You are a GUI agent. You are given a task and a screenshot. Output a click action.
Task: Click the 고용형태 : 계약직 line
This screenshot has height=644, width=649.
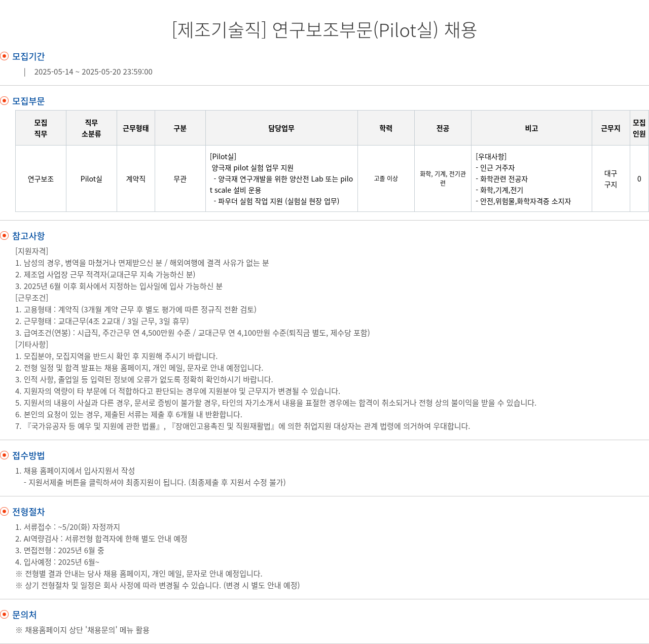point(136,309)
